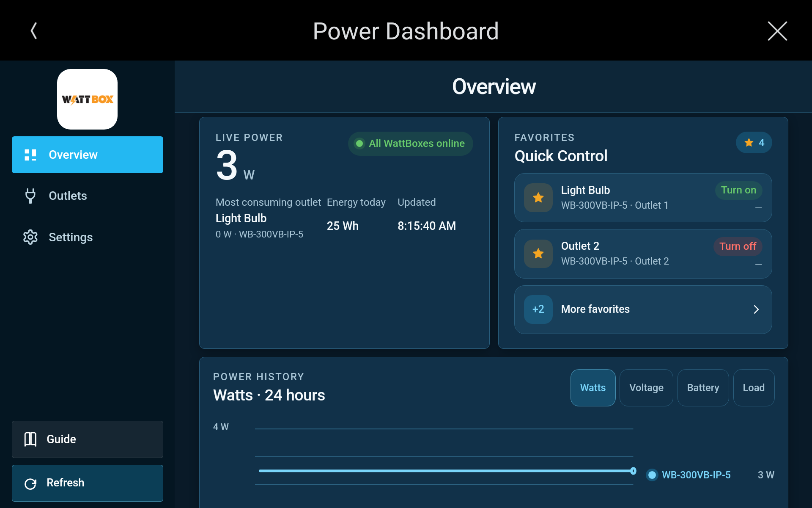Select the Watts history tab
812x508 pixels.
click(x=593, y=388)
